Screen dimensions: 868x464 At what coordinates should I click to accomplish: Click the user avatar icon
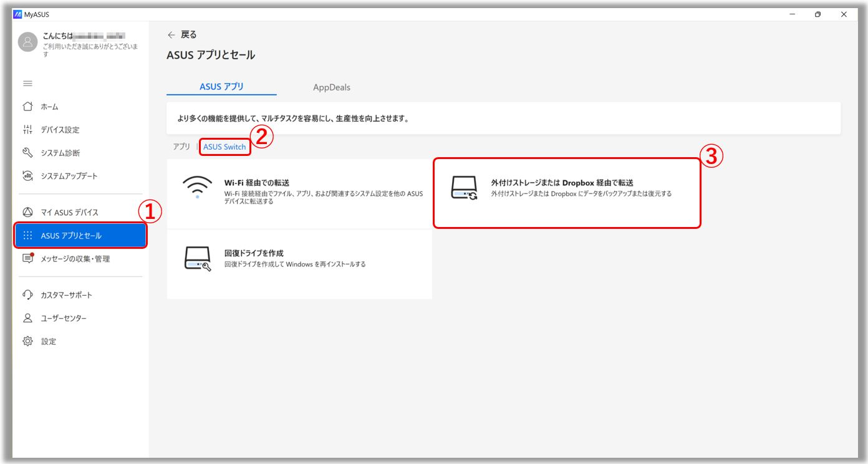[x=28, y=41]
